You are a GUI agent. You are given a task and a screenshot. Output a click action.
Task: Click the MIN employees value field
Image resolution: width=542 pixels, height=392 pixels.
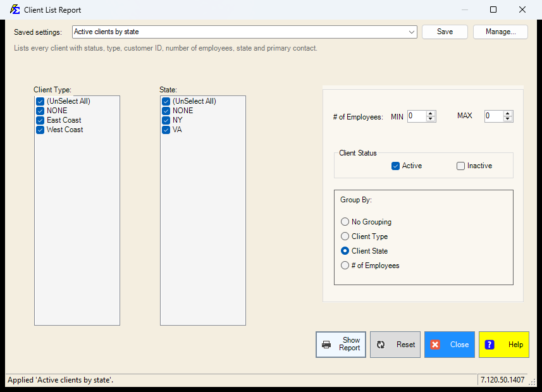(417, 116)
